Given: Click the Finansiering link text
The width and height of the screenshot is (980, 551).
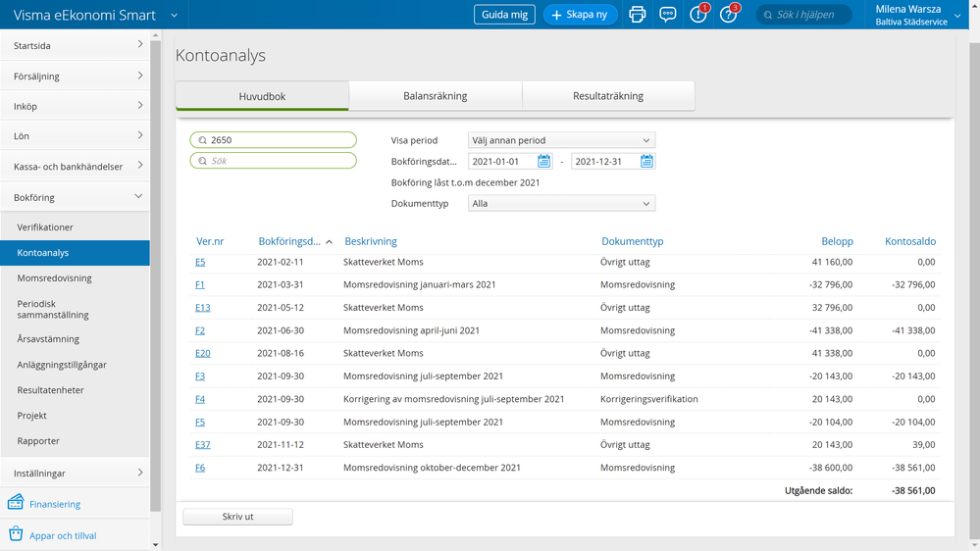Looking at the screenshot, I should pyautogui.click(x=55, y=504).
